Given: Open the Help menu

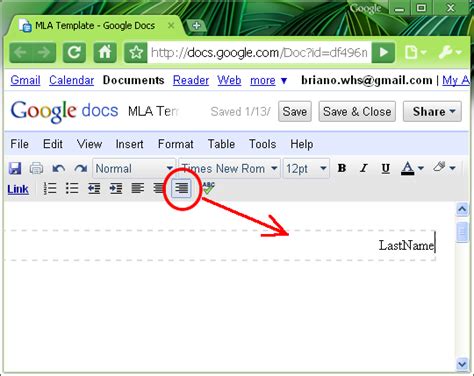Looking at the screenshot, I should (302, 144).
